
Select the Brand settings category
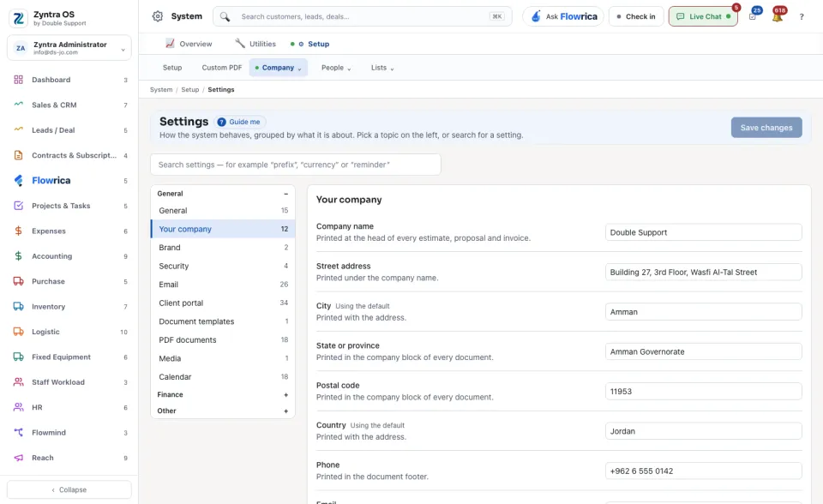click(x=223, y=247)
